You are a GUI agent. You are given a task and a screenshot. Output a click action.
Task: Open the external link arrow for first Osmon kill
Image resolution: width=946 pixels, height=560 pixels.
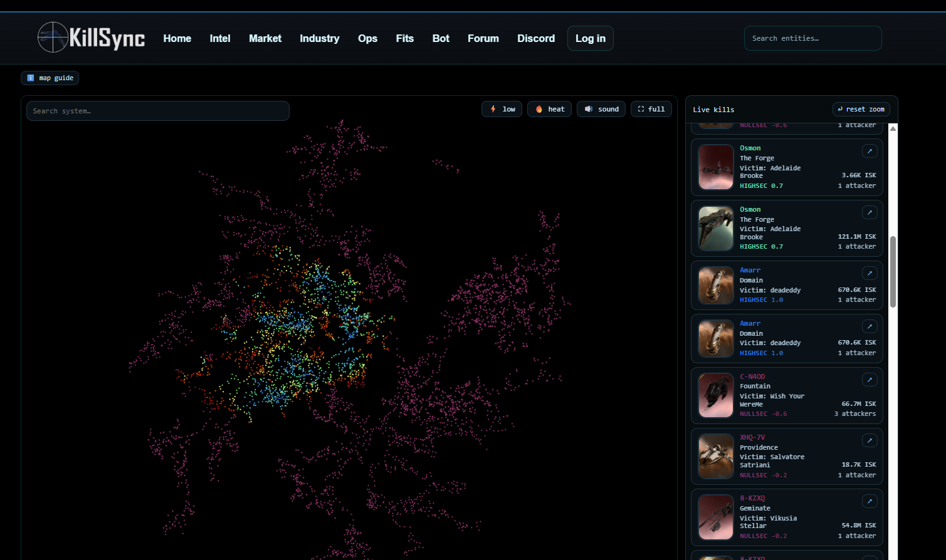(x=869, y=151)
